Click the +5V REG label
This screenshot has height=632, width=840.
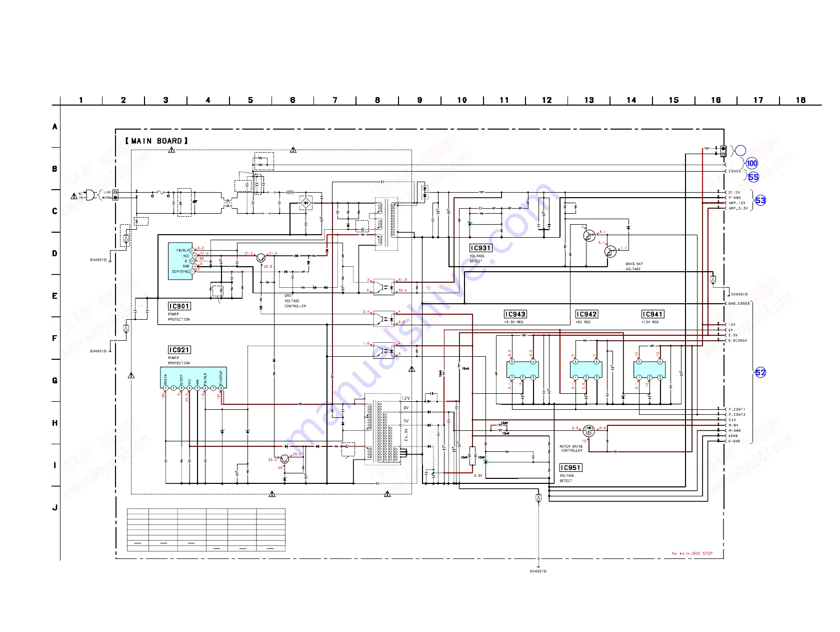[x=583, y=322]
